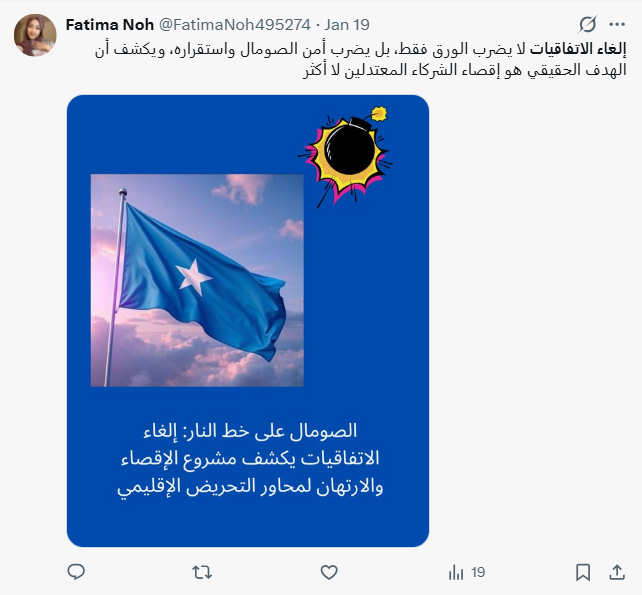The width and height of the screenshot is (642, 595).
Task: Open view analytics bar chart icon
Action: 456,572
